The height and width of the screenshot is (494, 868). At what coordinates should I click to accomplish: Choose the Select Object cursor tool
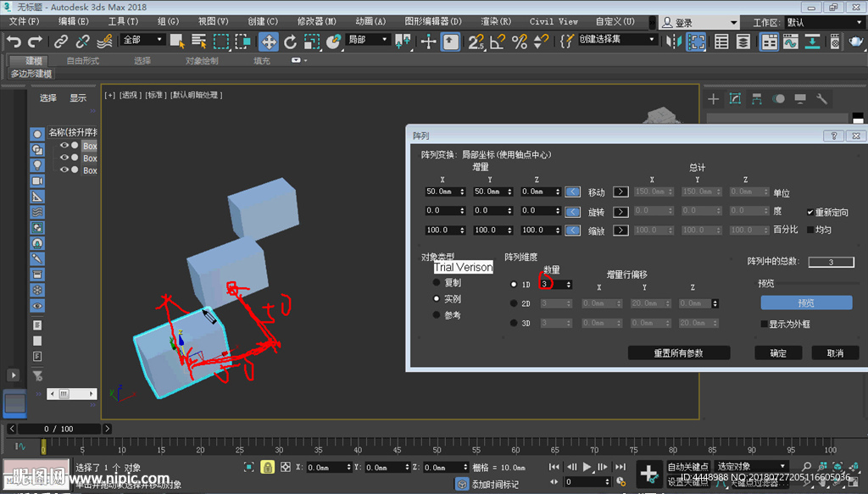point(177,42)
